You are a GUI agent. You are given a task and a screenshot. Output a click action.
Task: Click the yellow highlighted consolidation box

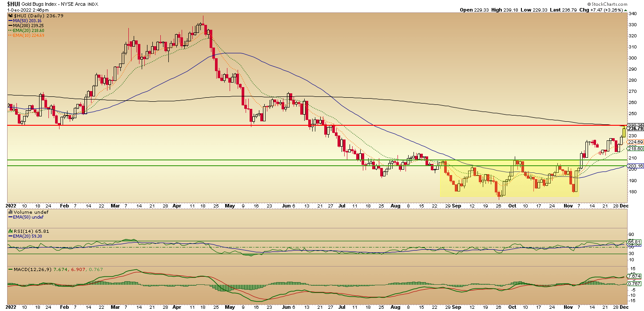[x=510, y=178]
